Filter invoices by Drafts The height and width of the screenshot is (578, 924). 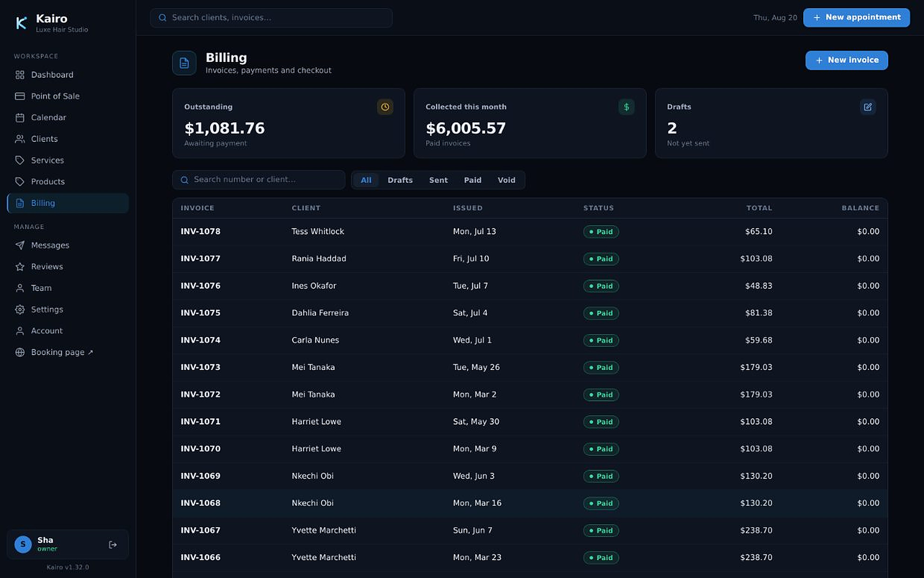click(x=400, y=180)
